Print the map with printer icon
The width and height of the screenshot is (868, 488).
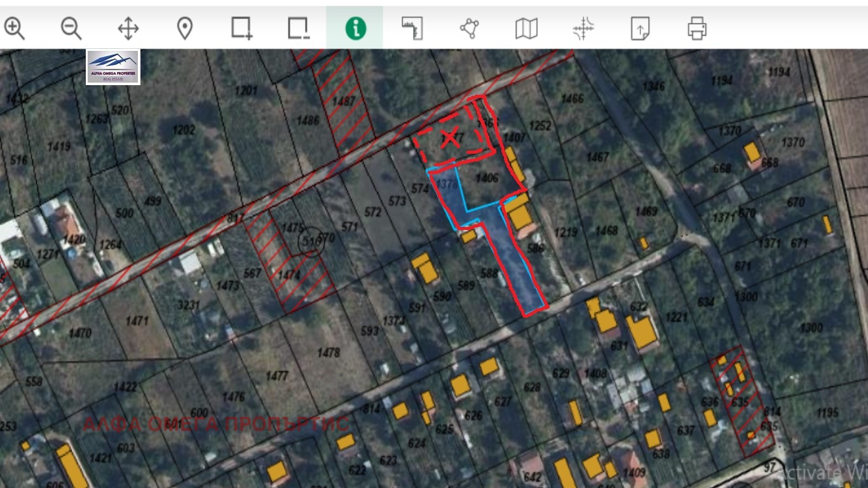pos(697,29)
